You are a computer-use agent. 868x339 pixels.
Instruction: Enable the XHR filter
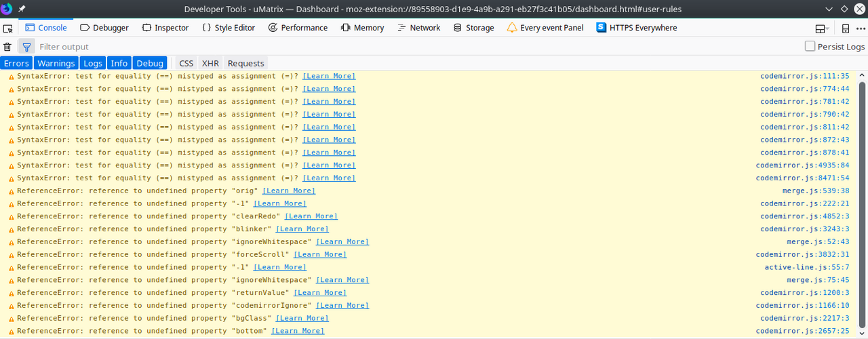[210, 63]
